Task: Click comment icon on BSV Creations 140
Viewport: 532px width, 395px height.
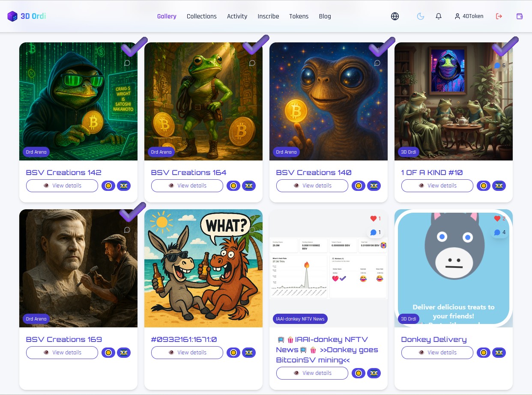Action: click(x=377, y=63)
